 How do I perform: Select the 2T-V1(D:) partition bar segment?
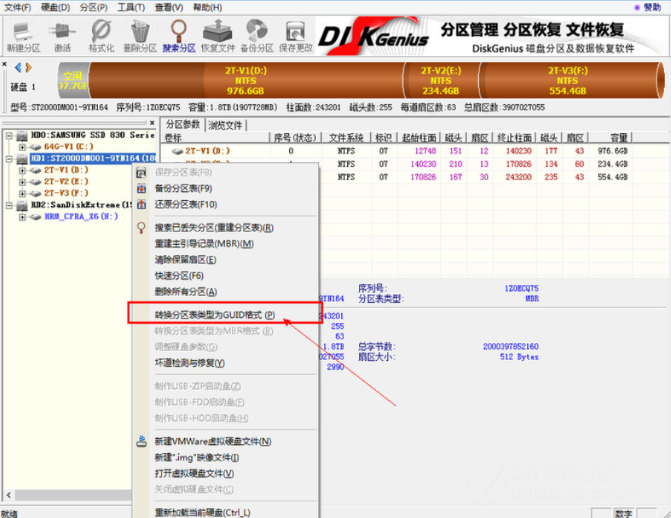(246, 80)
